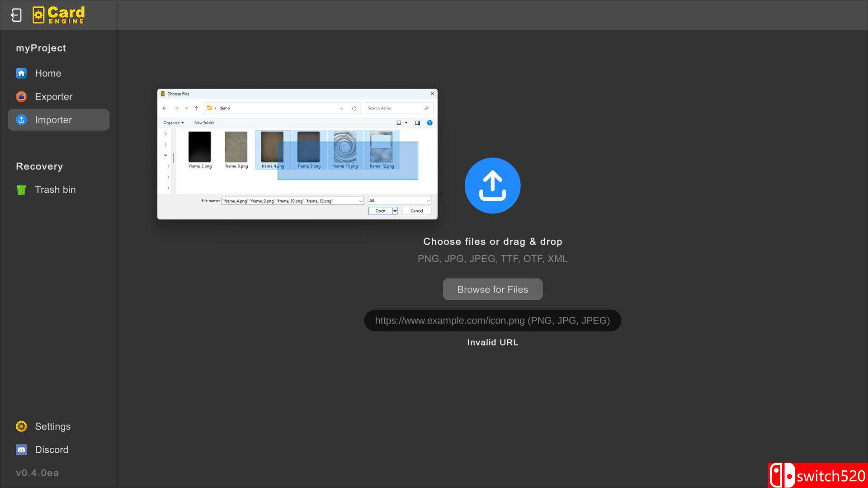This screenshot has width=868, height=488.
Task: Click the New folder toolbar button
Action: (204, 123)
